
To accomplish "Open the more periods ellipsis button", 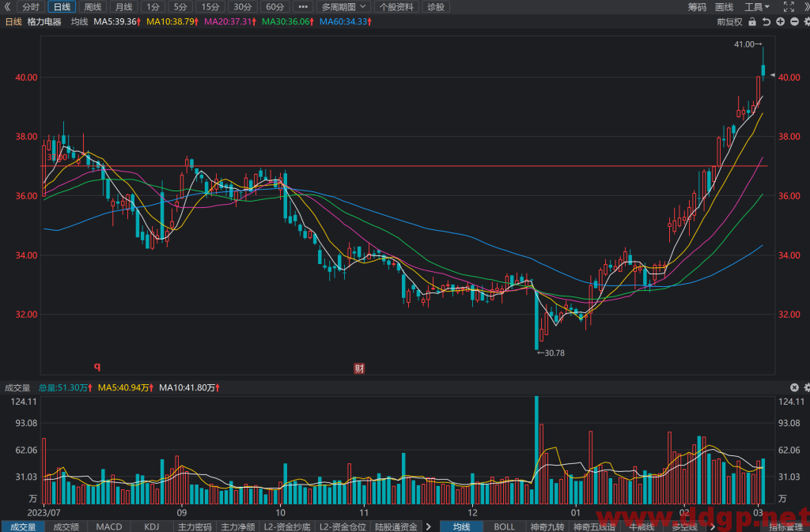I will (x=303, y=6).
